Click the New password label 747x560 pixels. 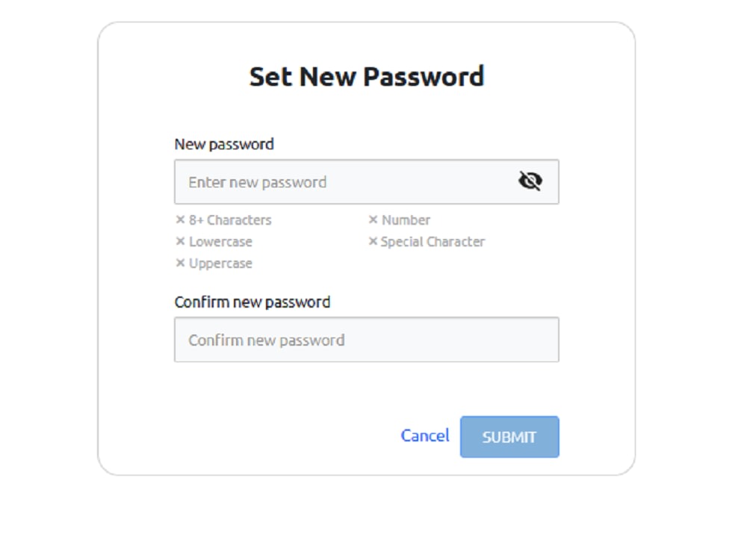(x=223, y=144)
